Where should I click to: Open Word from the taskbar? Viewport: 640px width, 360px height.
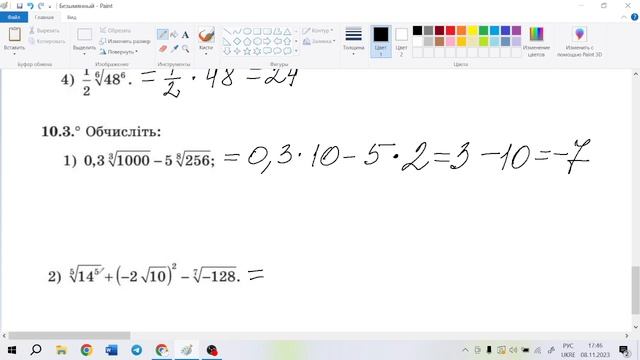pos(111,350)
